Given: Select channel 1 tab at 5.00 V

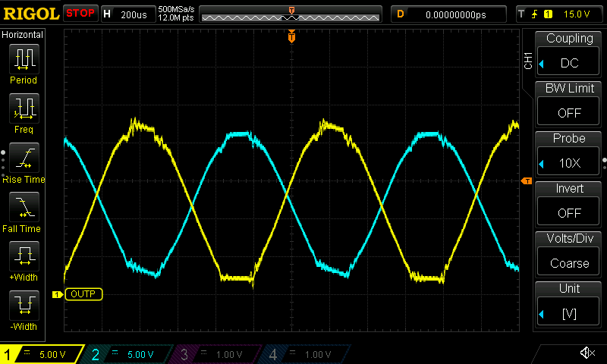Looking at the screenshot, I should (42, 354).
